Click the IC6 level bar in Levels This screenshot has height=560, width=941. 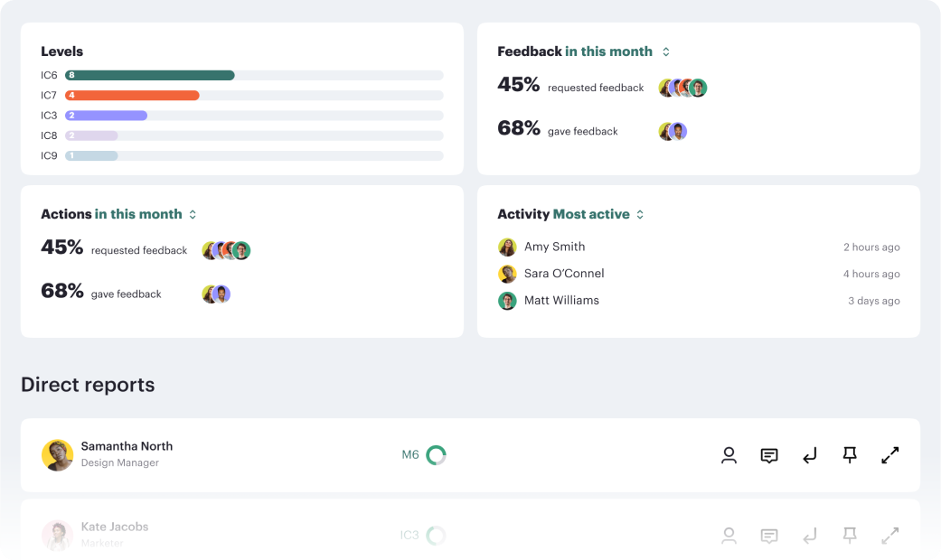click(x=149, y=75)
